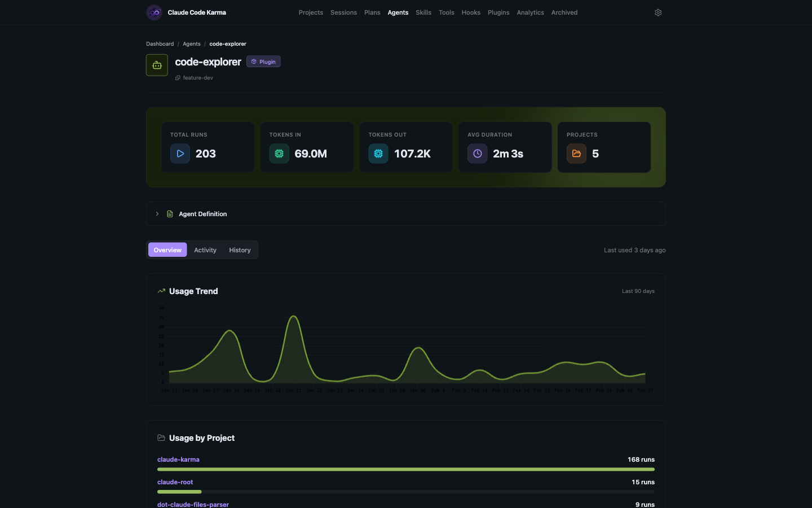This screenshot has width=812, height=508.
Task: Go to Hooks page
Action: (471, 12)
